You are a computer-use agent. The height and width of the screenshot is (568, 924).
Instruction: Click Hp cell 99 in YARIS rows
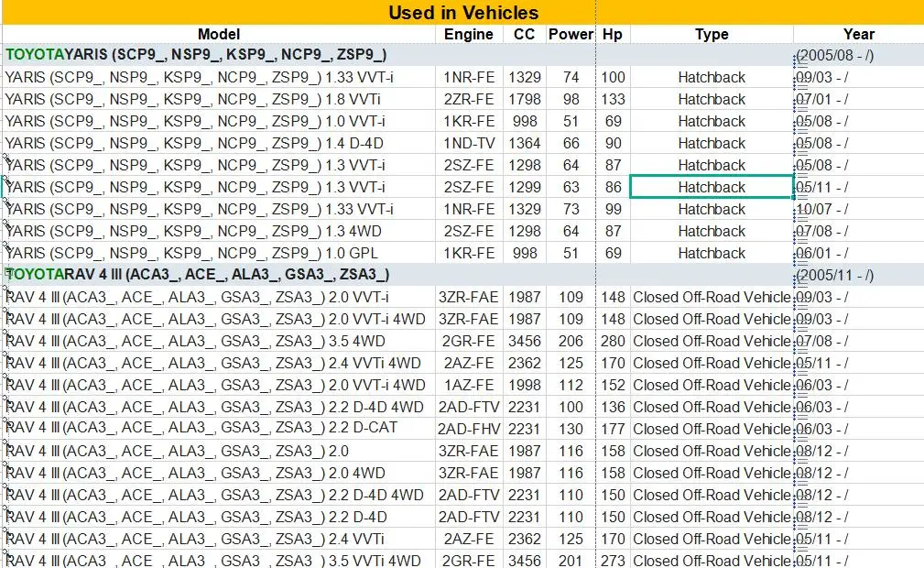tap(613, 210)
